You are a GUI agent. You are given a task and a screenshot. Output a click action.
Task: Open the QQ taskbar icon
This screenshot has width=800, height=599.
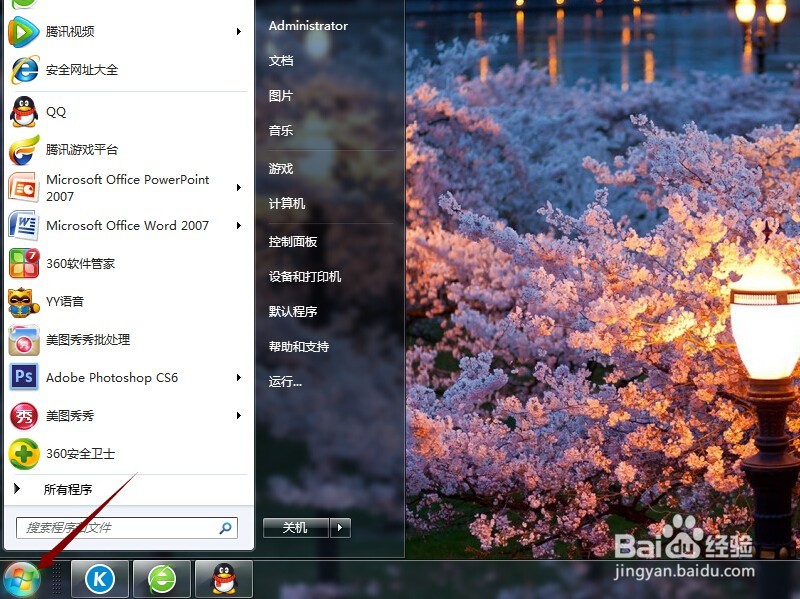pos(224,579)
